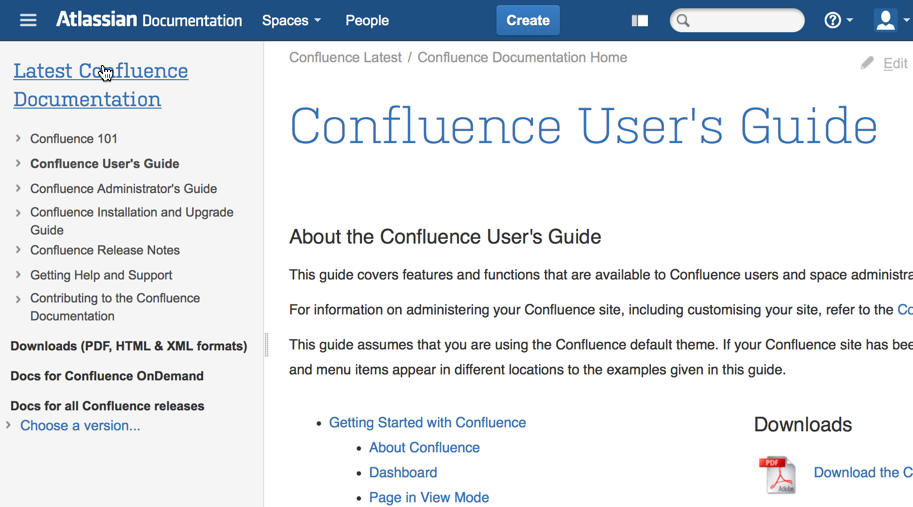Toggle the sidebar panel icon
Viewport: 913px width, 507px height.
tap(639, 21)
